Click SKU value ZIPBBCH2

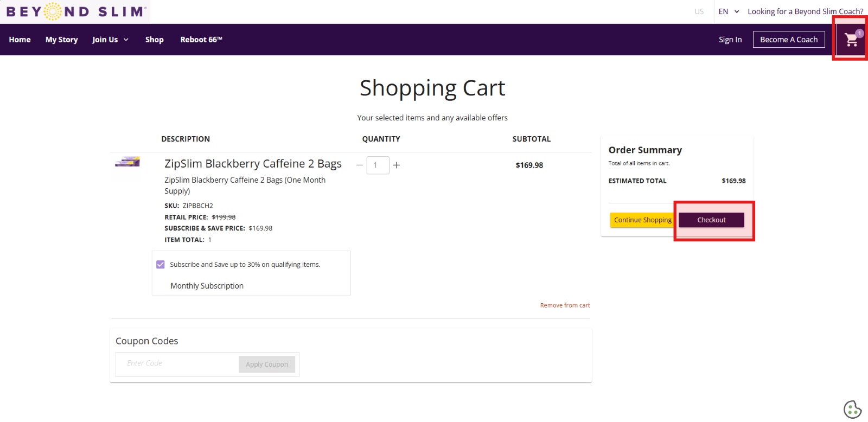[197, 206]
